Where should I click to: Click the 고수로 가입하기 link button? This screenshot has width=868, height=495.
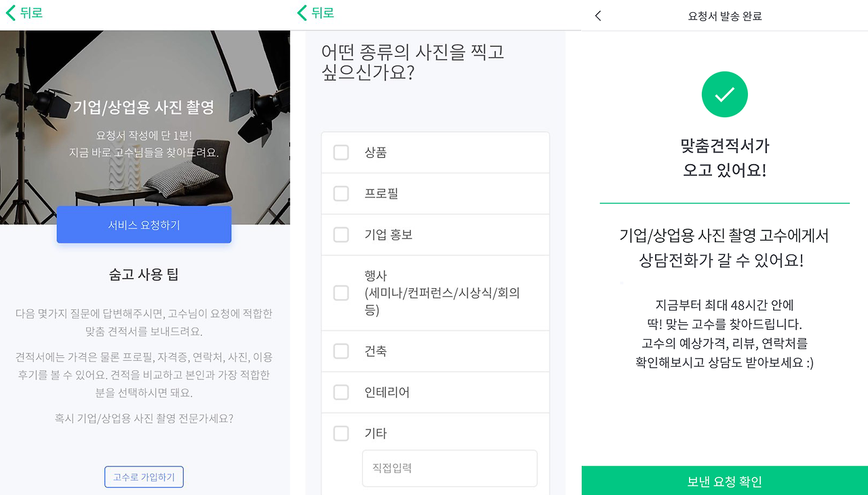[144, 477]
